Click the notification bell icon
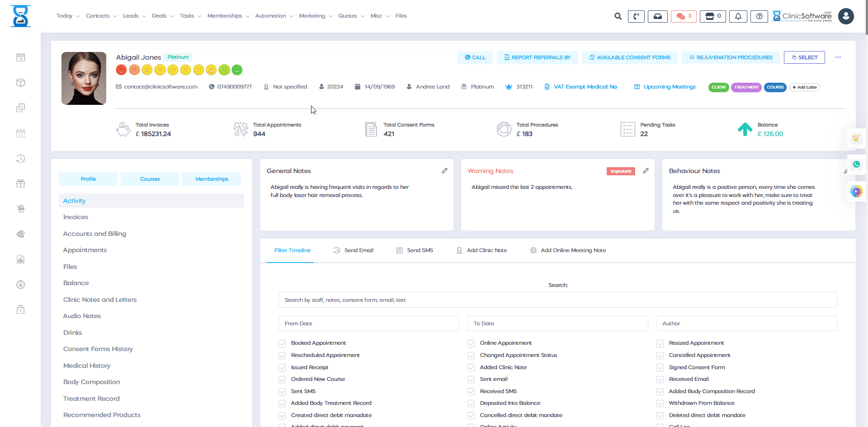 point(738,16)
